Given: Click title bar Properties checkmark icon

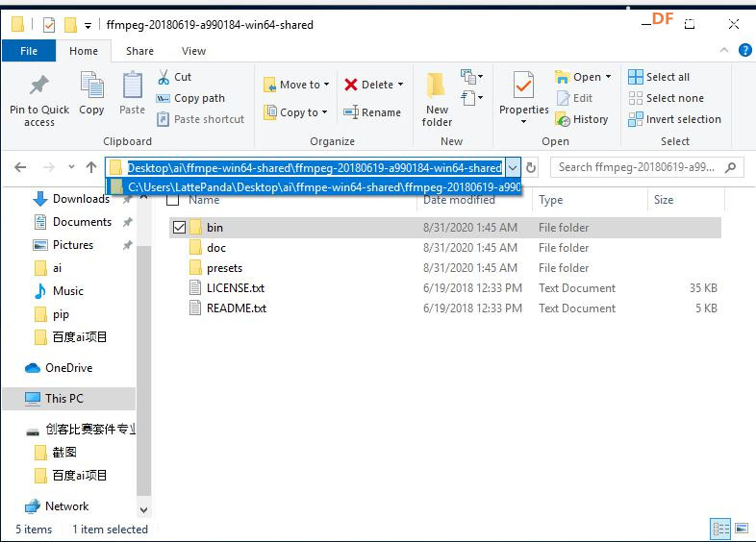Looking at the screenshot, I should point(49,25).
